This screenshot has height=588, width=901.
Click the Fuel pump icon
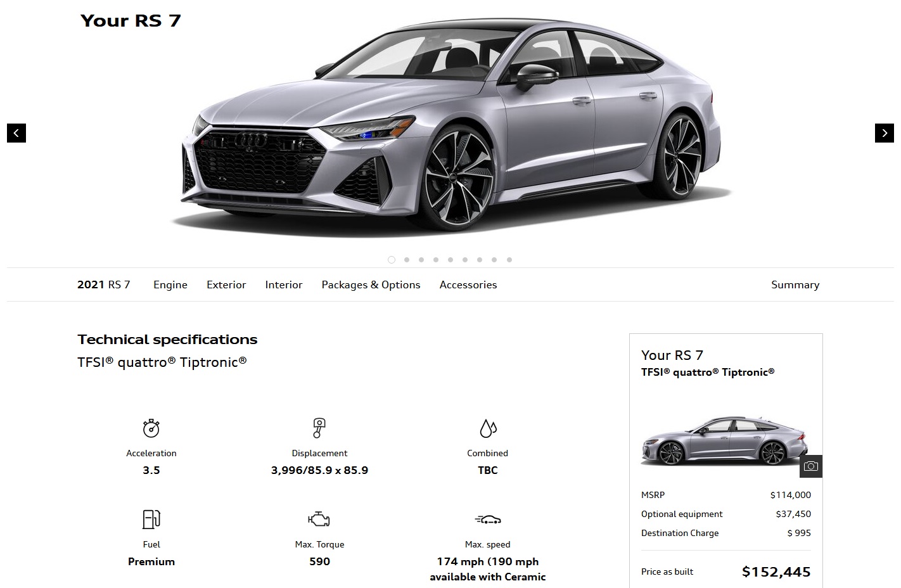click(151, 520)
